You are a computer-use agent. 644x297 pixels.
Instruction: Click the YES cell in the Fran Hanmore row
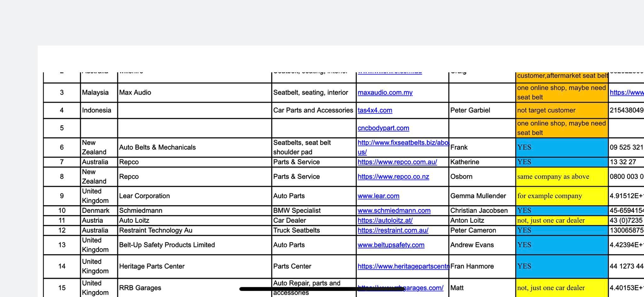[562, 266]
